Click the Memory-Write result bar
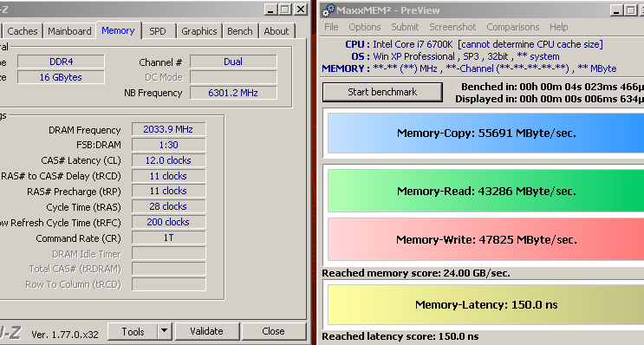Image resolution: width=644 pixels, height=345 pixels. pyautogui.click(x=486, y=239)
